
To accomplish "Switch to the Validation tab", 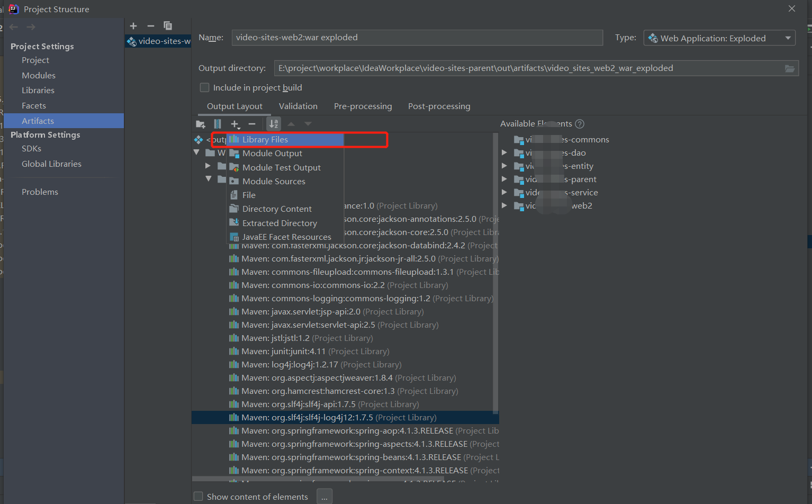I will pos(298,106).
